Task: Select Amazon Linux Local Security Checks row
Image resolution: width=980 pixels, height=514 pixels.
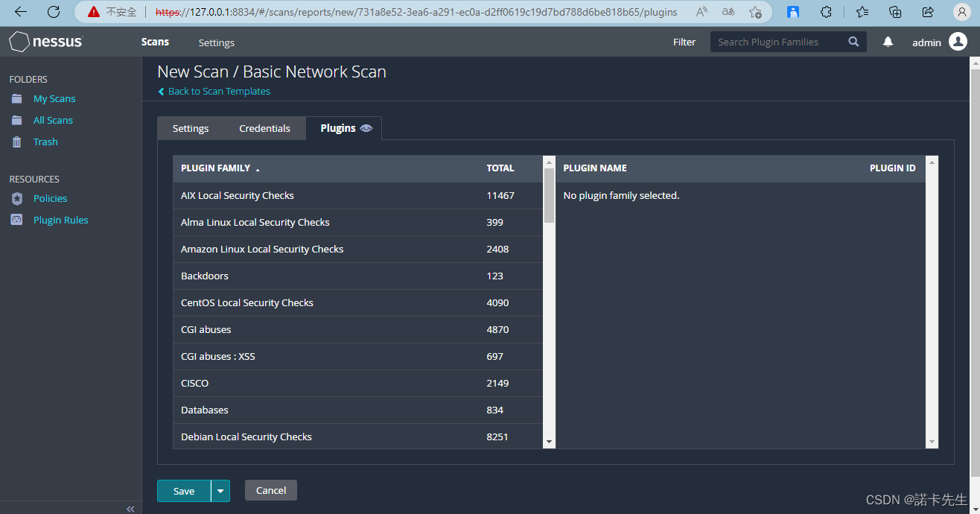Action: (x=357, y=250)
